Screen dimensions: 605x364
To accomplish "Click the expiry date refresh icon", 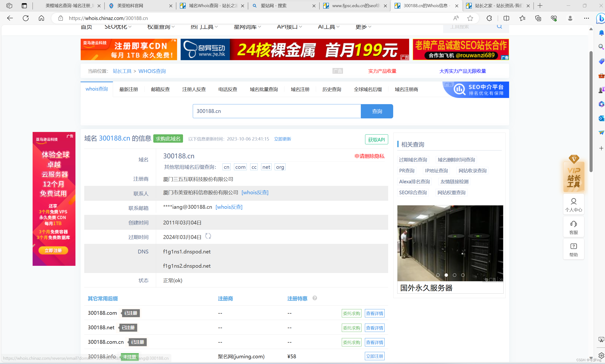I will (x=208, y=236).
